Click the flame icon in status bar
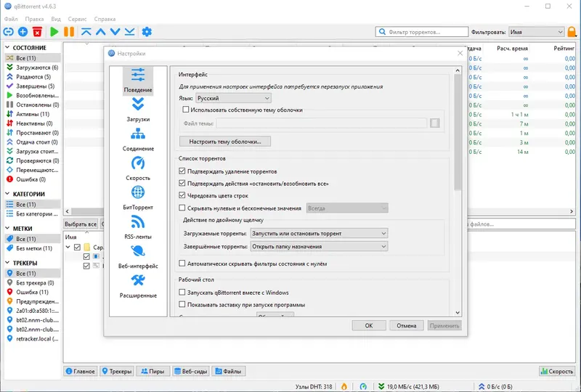The width and height of the screenshot is (581, 392). click(344, 386)
